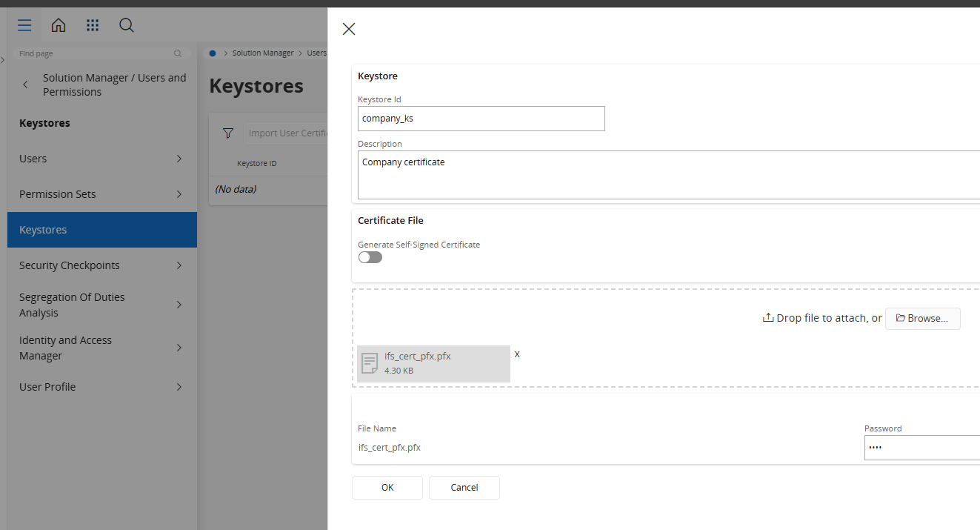Click into the Keystore Id field
This screenshot has height=530, width=980.
[481, 119]
